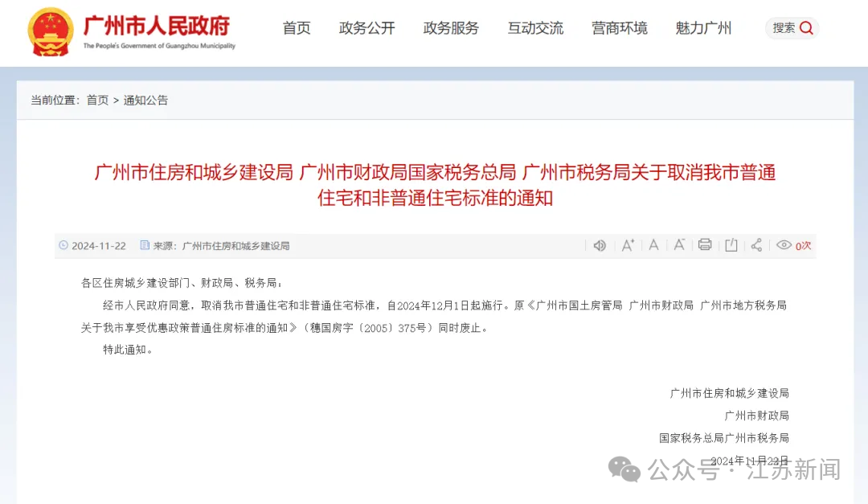Click the 广州市人民政府 site title
Image resolution: width=868 pixels, height=504 pixels.
pos(157,26)
